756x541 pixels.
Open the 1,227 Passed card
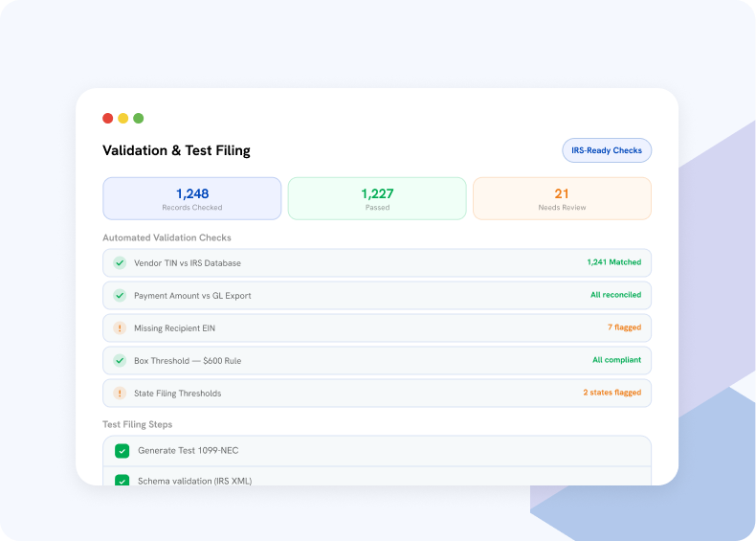pos(377,198)
